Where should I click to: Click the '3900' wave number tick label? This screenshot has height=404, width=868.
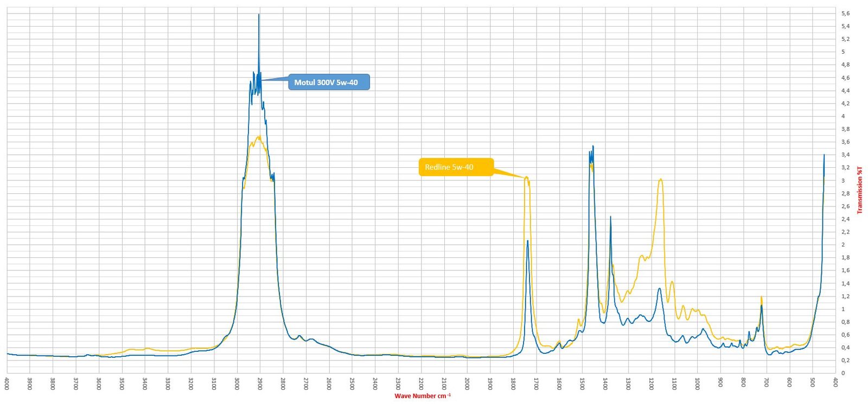pyautogui.click(x=30, y=383)
